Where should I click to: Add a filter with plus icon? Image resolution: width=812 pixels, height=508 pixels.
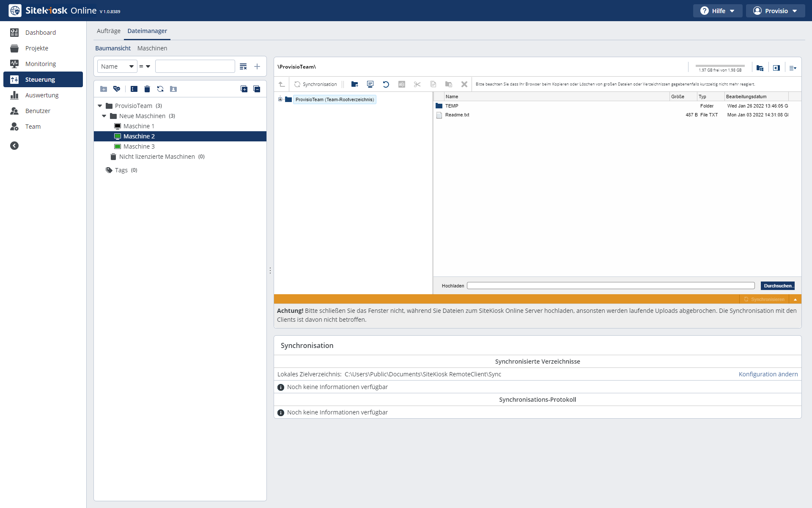click(257, 66)
